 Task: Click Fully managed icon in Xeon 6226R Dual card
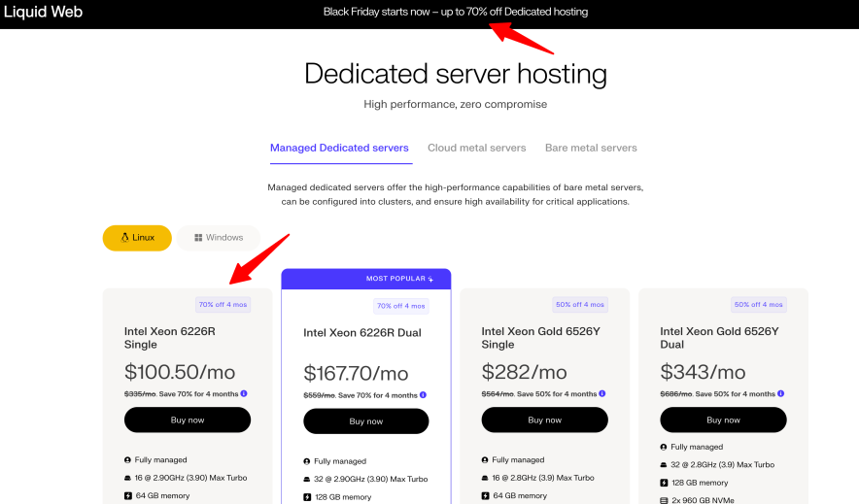(x=307, y=462)
